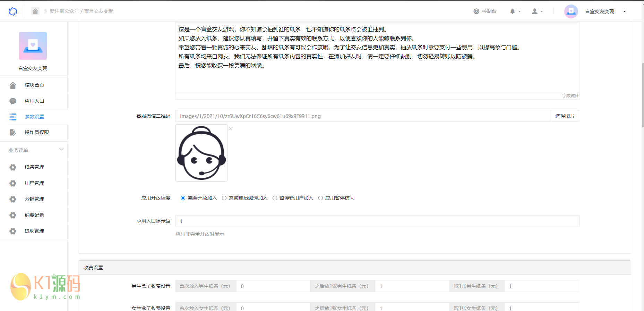Click the header 盲盒交友变现 account name
The image size is (644, 311).
[600, 11]
